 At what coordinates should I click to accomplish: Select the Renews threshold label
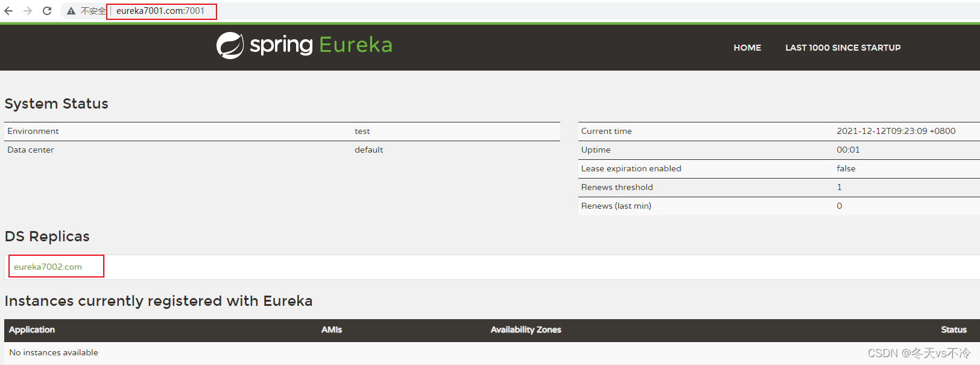pos(617,187)
